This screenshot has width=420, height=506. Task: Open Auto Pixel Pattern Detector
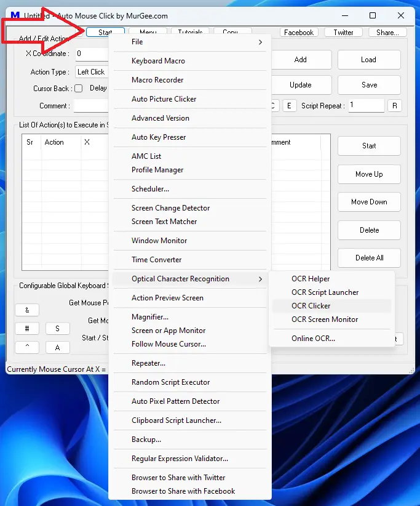(x=190, y=401)
